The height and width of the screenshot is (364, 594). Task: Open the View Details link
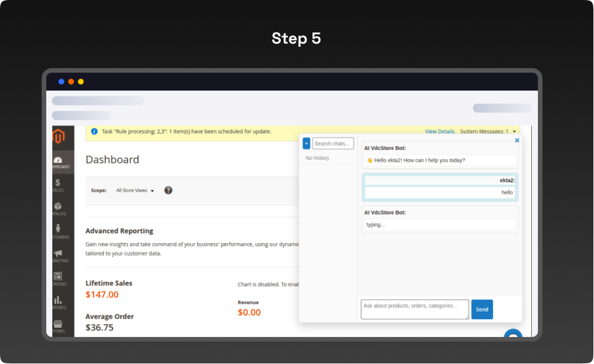pyautogui.click(x=439, y=131)
